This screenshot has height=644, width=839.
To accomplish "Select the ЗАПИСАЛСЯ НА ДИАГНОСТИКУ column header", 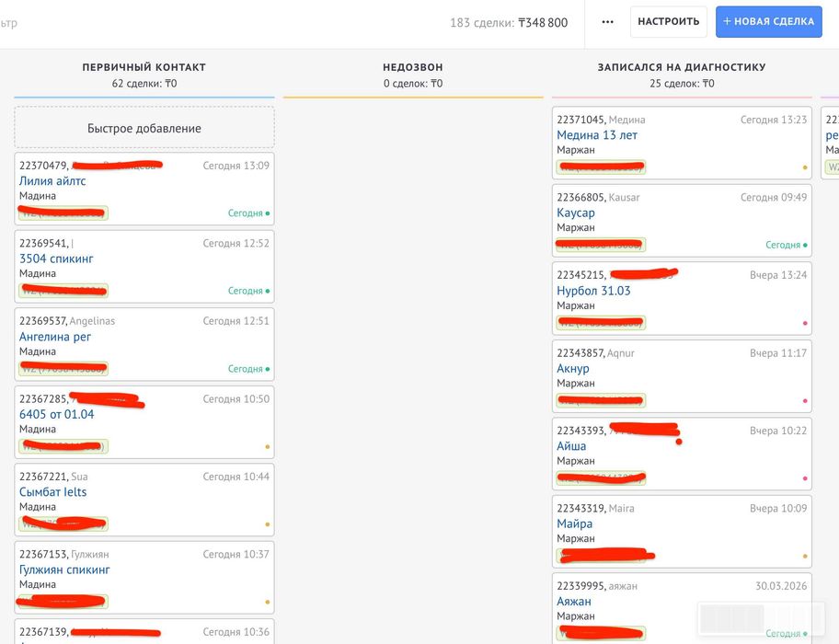I will 682,67.
